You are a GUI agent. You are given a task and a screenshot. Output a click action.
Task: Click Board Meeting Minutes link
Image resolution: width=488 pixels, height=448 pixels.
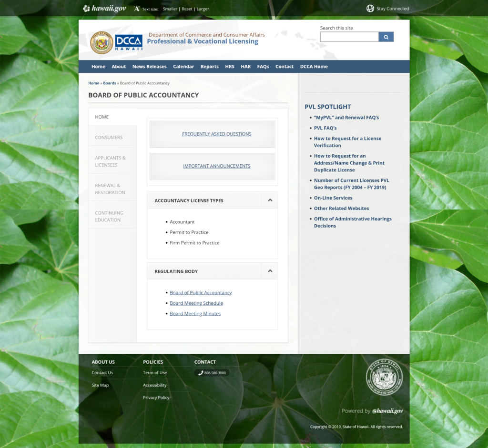pos(195,313)
